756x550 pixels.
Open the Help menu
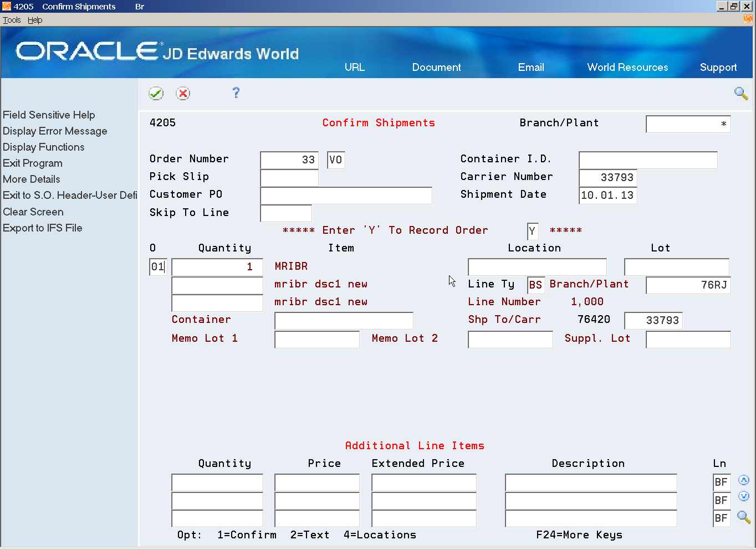click(x=35, y=20)
